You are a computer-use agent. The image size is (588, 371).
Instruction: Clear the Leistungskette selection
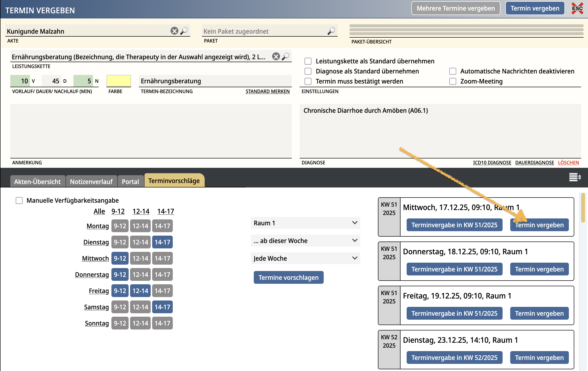click(276, 57)
